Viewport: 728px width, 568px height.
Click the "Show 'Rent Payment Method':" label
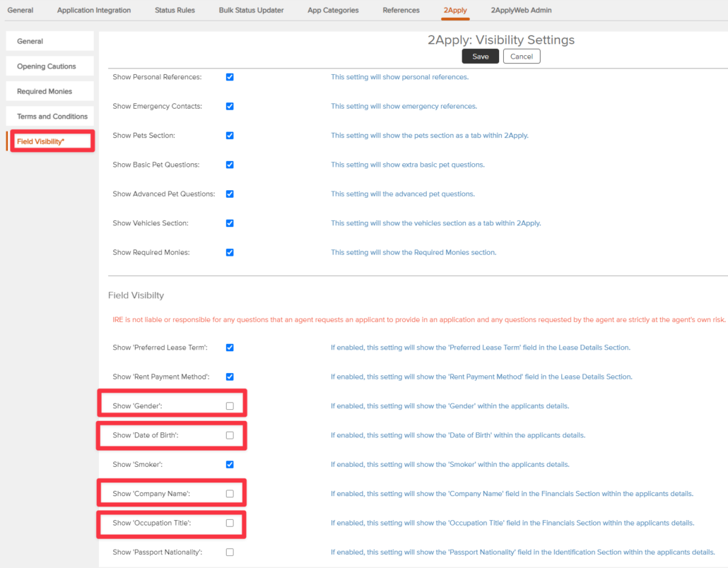161,377
